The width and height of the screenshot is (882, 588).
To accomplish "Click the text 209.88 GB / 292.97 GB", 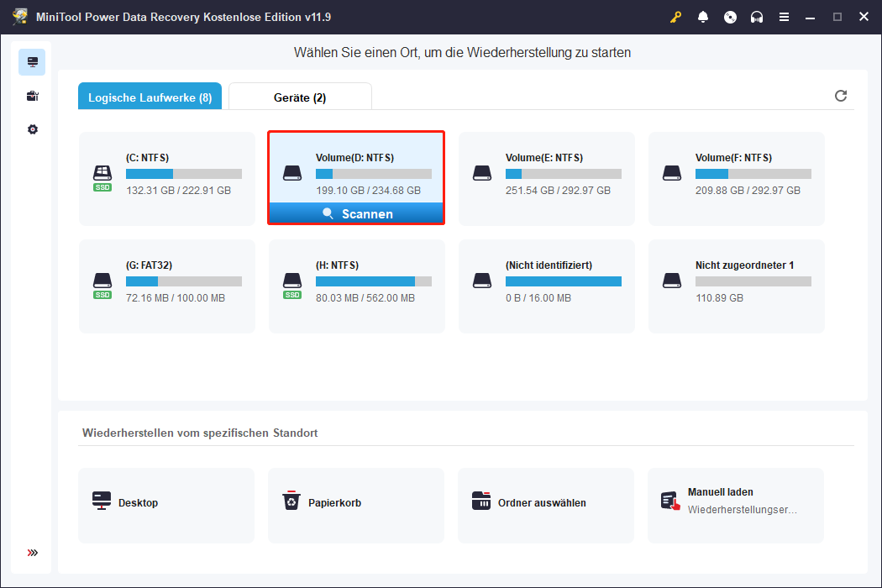I will (748, 190).
